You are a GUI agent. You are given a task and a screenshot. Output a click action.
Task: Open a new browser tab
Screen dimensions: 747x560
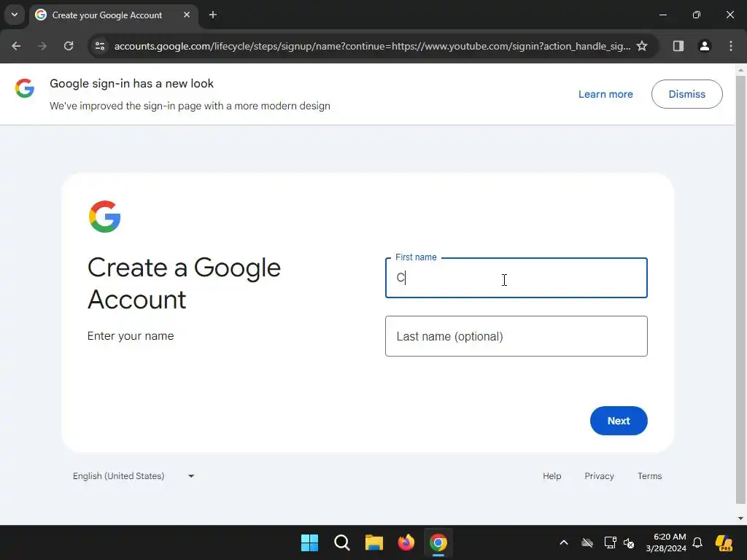(x=213, y=15)
